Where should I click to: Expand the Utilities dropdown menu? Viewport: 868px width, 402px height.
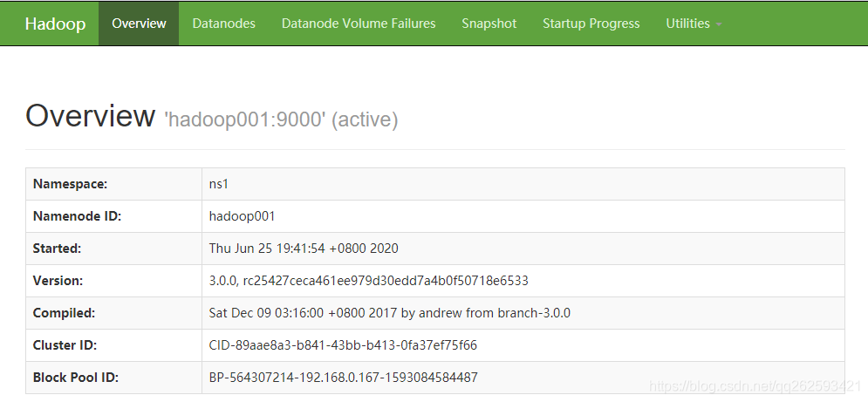(694, 24)
